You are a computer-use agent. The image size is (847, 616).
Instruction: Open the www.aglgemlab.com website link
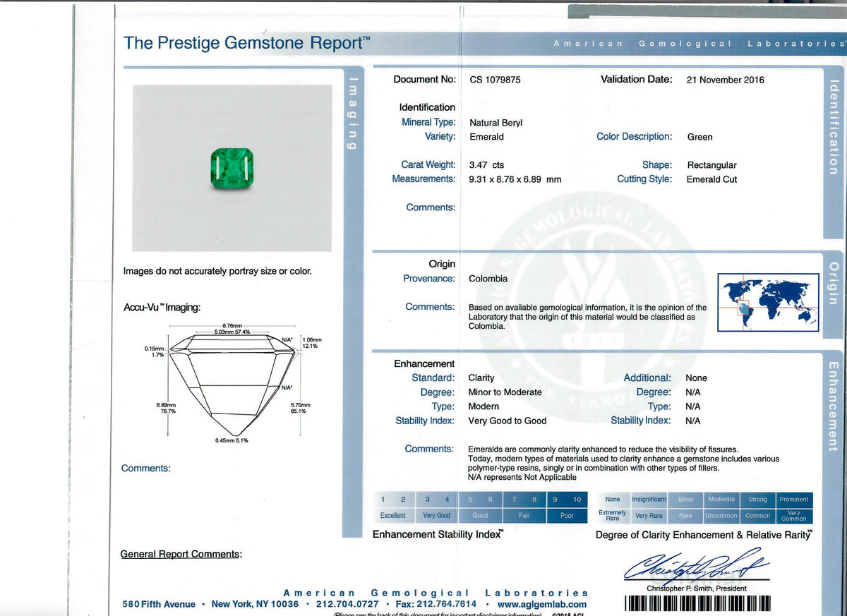click(542, 604)
